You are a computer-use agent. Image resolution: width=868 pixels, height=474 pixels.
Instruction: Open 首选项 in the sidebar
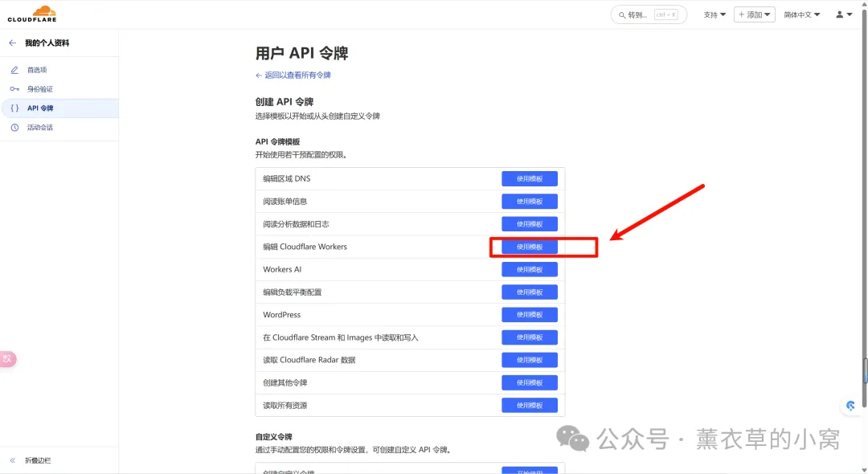coord(37,70)
